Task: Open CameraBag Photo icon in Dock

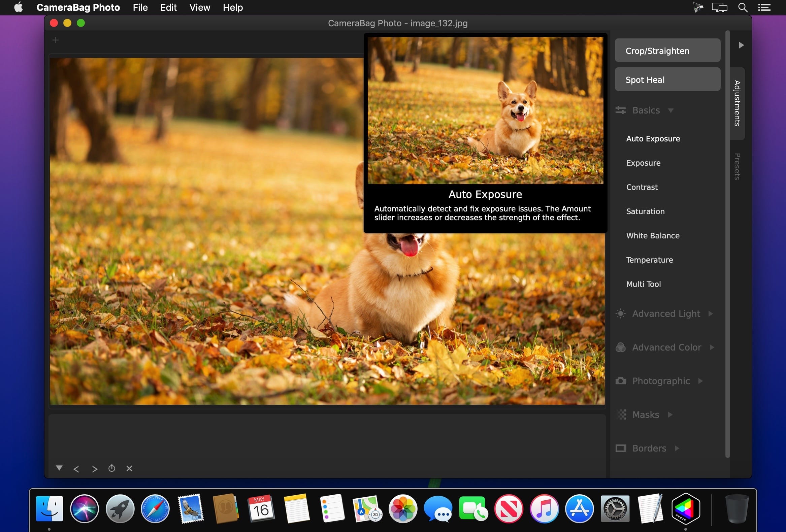Action: [x=685, y=508]
